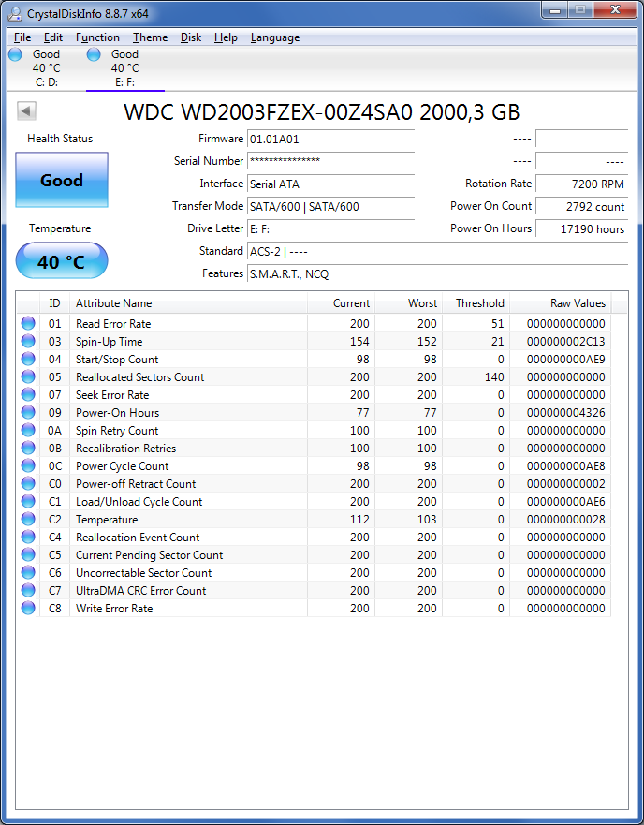Switch to the E: F: disk tab
Screen dimensions: 644x825
[x=125, y=67]
